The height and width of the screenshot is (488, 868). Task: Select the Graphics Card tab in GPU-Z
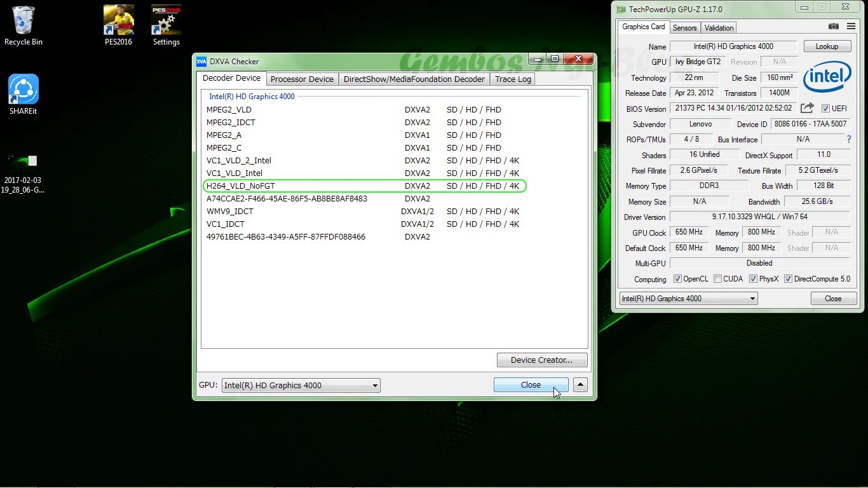pyautogui.click(x=644, y=27)
